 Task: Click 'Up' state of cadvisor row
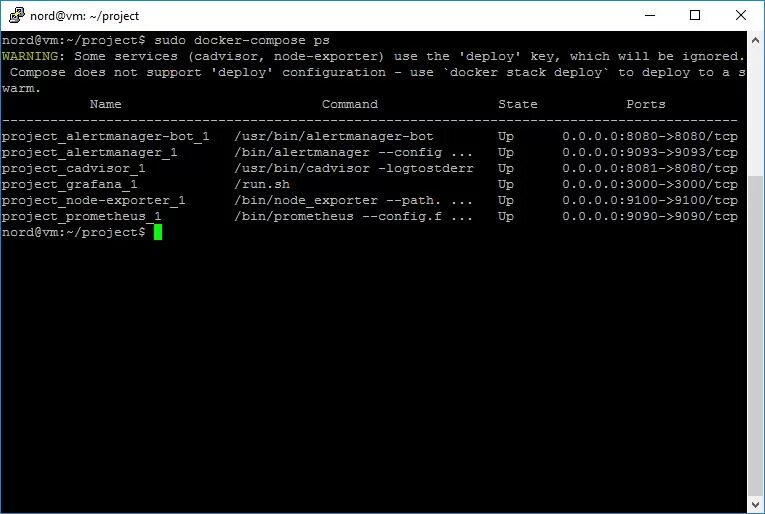(505, 169)
